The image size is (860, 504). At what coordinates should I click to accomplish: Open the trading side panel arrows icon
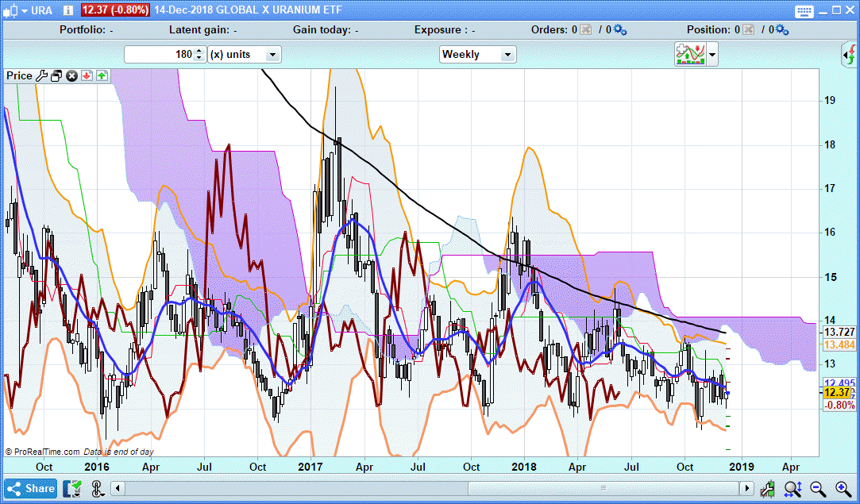[x=850, y=55]
